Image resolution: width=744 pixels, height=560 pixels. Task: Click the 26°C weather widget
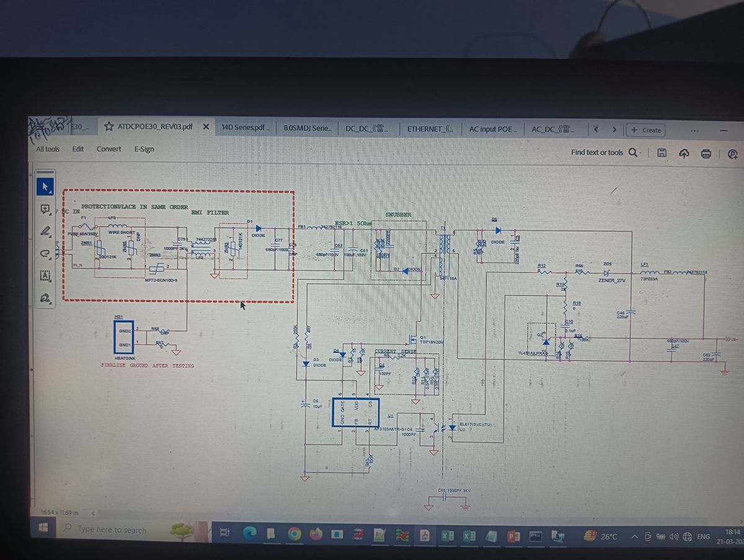point(601,536)
